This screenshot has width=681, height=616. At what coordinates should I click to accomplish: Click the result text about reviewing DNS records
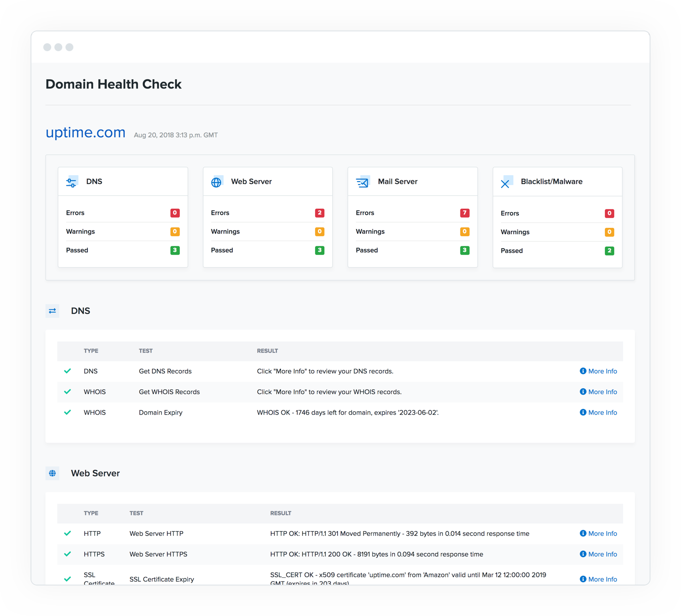[x=325, y=371]
